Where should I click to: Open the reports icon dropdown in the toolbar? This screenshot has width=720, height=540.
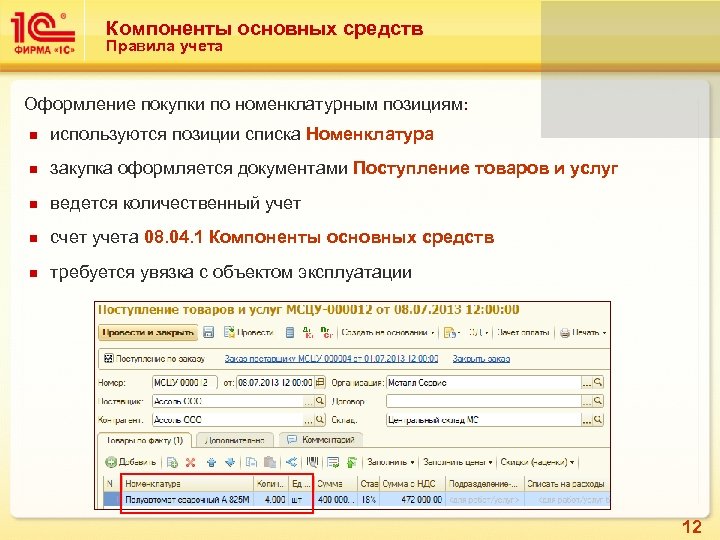[x=452, y=332]
